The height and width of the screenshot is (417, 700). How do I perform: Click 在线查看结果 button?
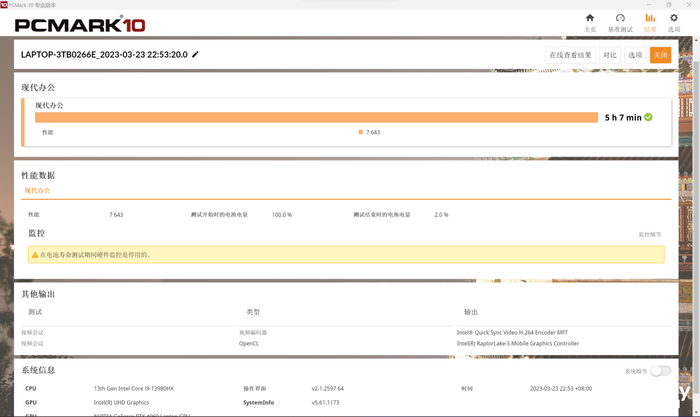(x=570, y=55)
